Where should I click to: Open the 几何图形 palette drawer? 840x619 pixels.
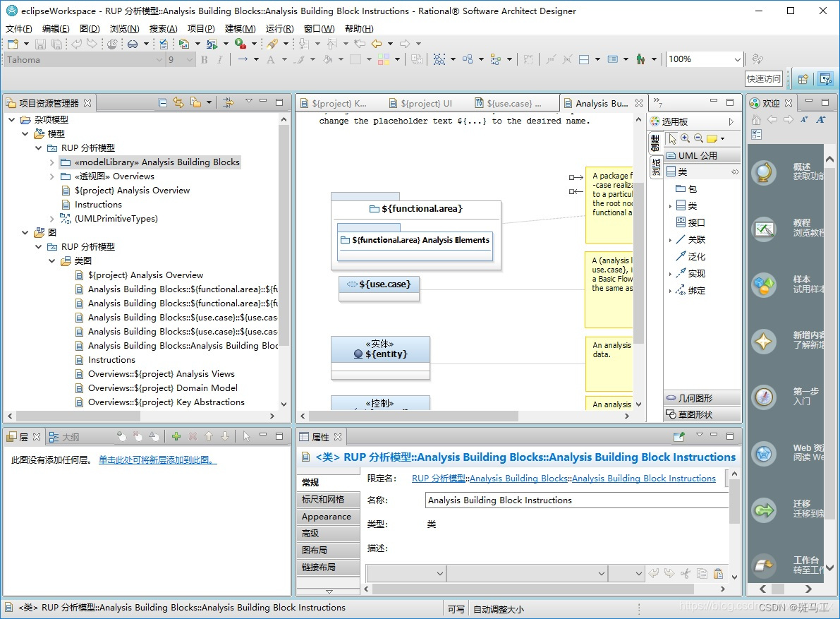pyautogui.click(x=702, y=398)
